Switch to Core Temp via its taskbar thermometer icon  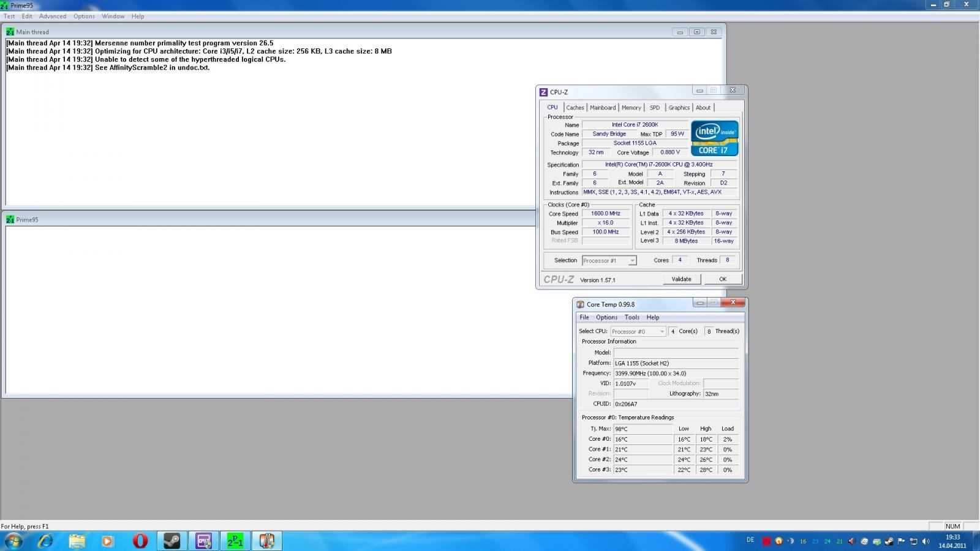(266, 541)
